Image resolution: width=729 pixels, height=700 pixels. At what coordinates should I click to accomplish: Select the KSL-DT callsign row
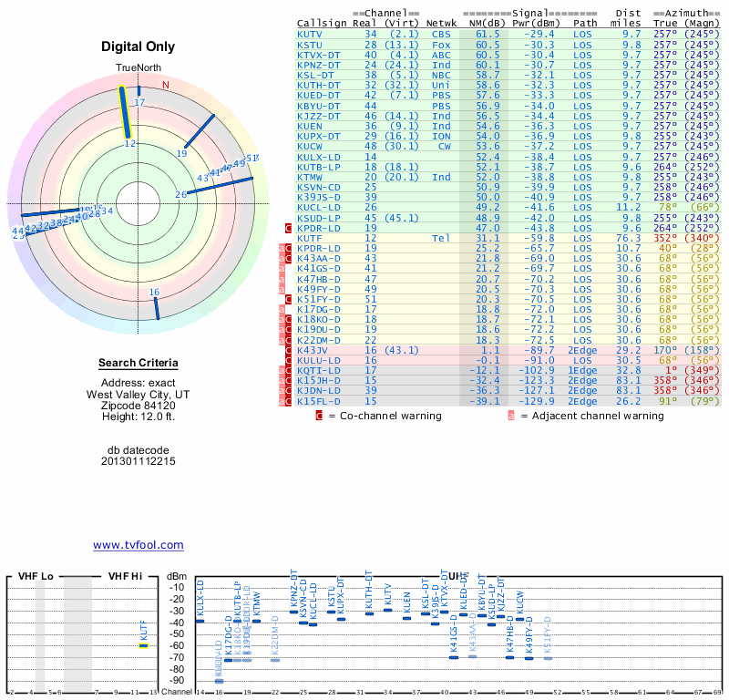pos(316,76)
